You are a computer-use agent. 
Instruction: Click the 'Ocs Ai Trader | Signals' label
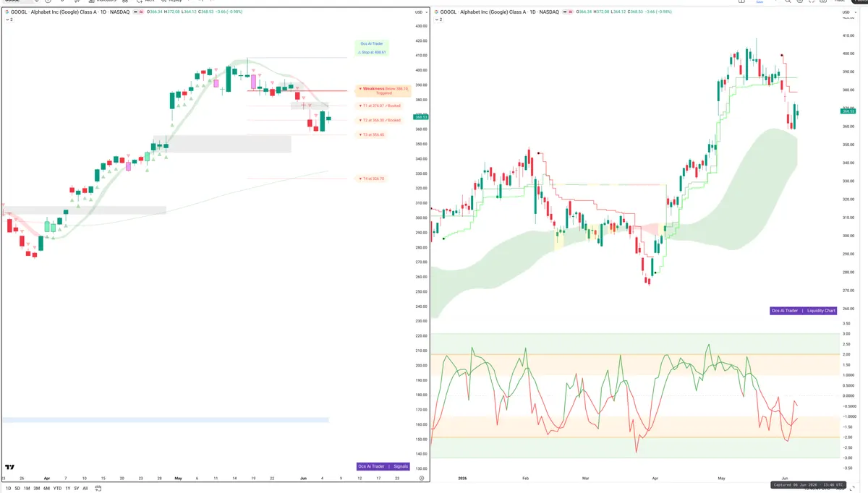(383, 466)
